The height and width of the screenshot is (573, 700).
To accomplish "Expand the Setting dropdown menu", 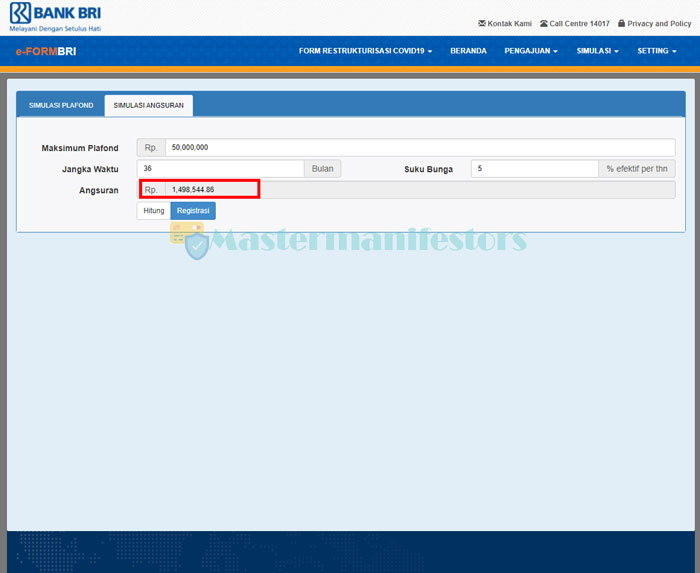I will (x=657, y=51).
